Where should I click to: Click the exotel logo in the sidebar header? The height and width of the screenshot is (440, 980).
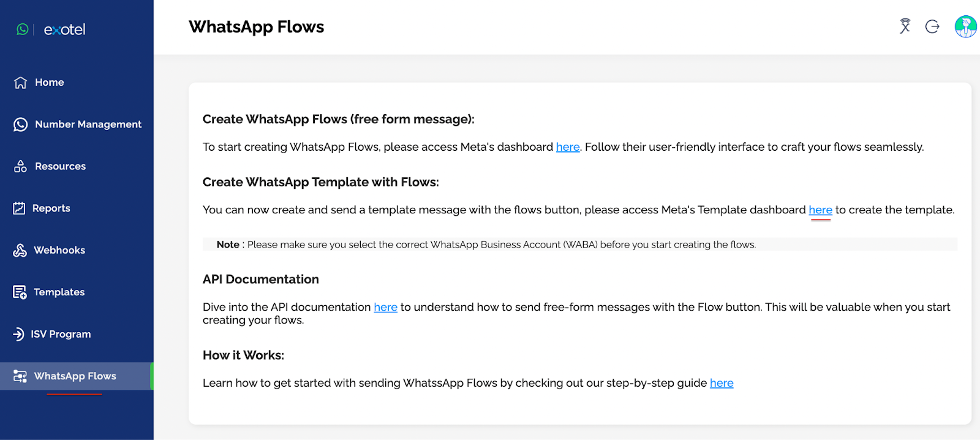(x=64, y=29)
